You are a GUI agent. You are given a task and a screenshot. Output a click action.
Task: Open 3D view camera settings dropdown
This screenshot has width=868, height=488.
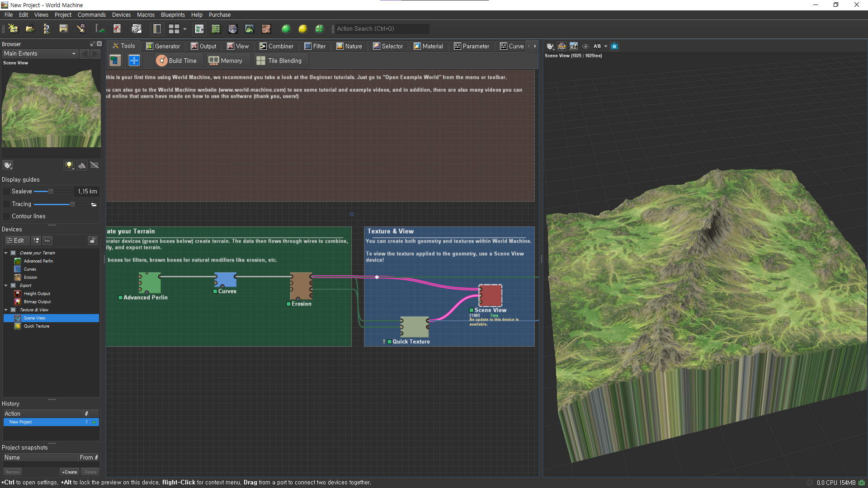point(550,46)
